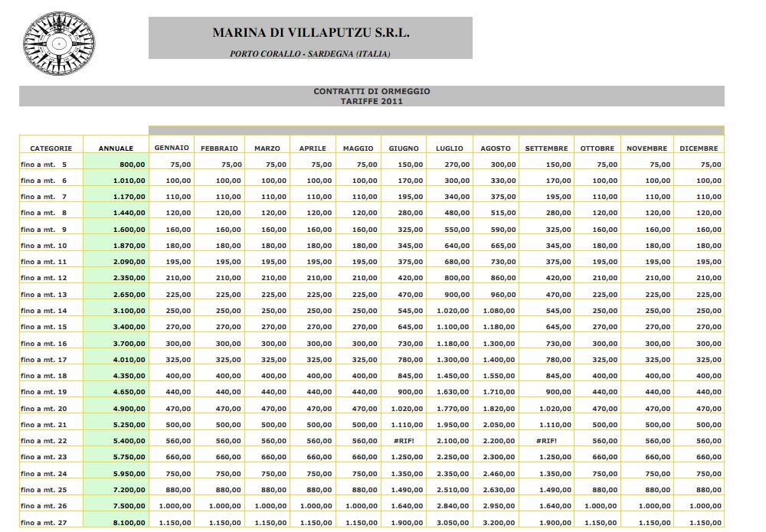Click LUGLIO value 270,00 for mt. 5
The image size is (766, 532).
[x=457, y=165]
